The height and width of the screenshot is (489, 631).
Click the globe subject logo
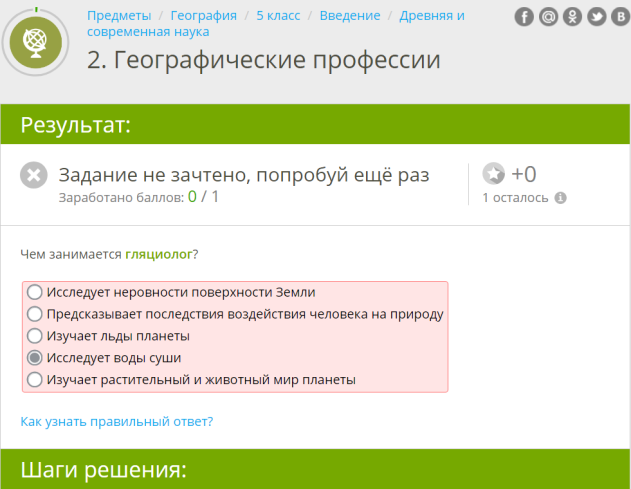(38, 41)
